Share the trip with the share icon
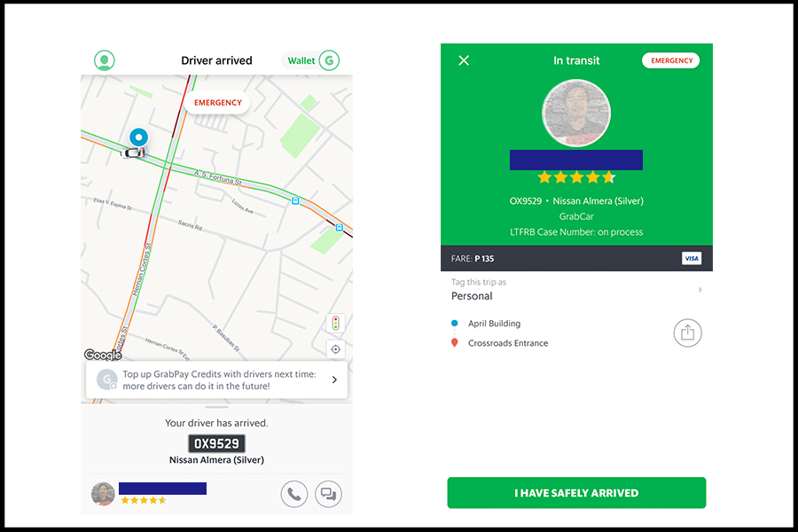 tap(687, 333)
